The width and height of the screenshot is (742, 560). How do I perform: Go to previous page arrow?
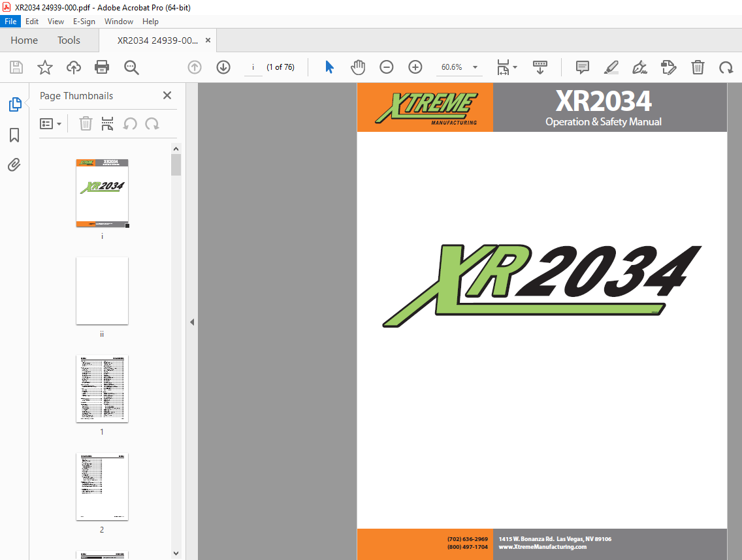pos(195,67)
